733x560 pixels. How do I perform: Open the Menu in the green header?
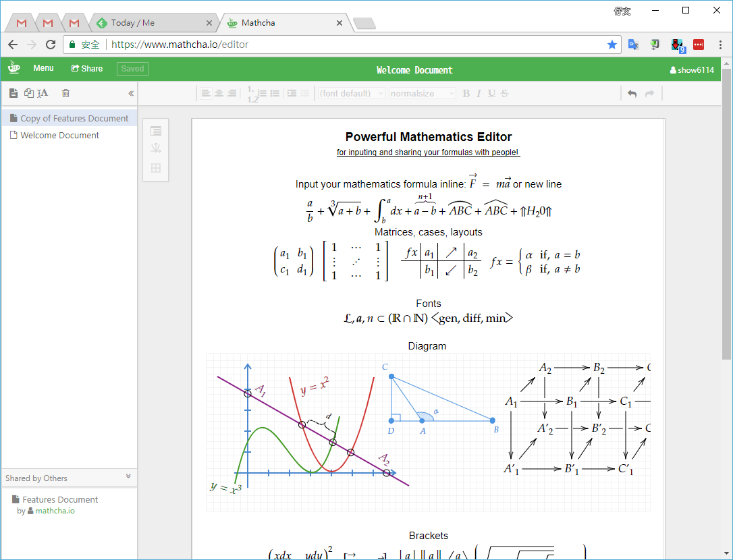pos(43,68)
